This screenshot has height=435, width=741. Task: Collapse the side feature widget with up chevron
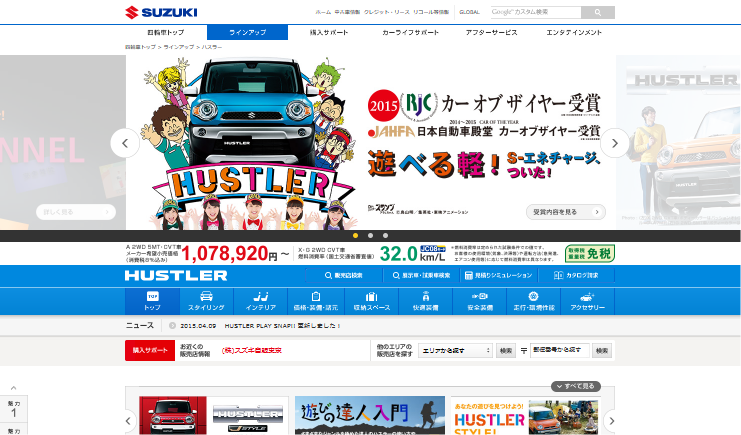(x=14, y=388)
